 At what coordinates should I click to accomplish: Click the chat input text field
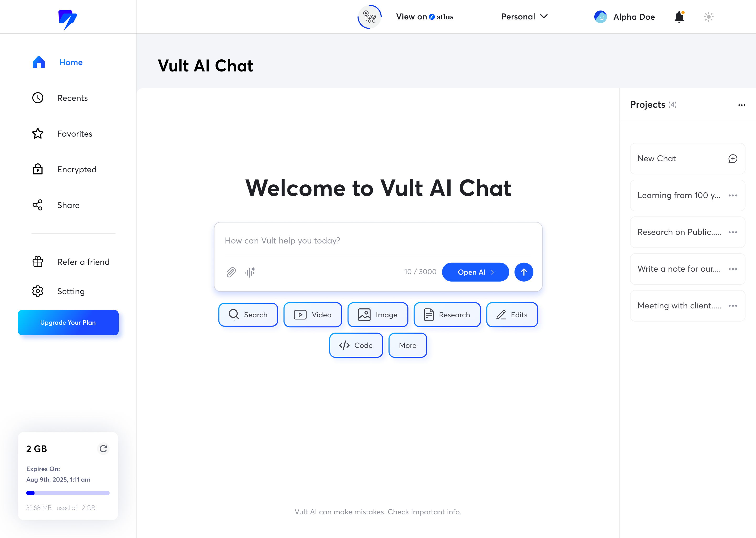(378, 240)
